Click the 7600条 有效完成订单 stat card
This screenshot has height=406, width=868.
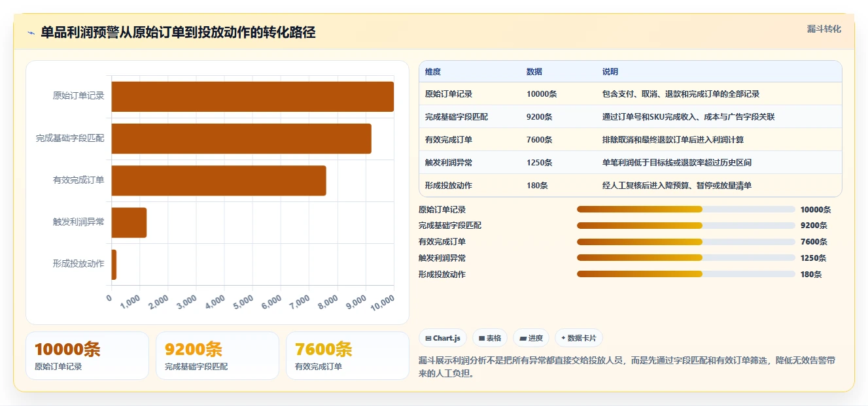pos(347,356)
